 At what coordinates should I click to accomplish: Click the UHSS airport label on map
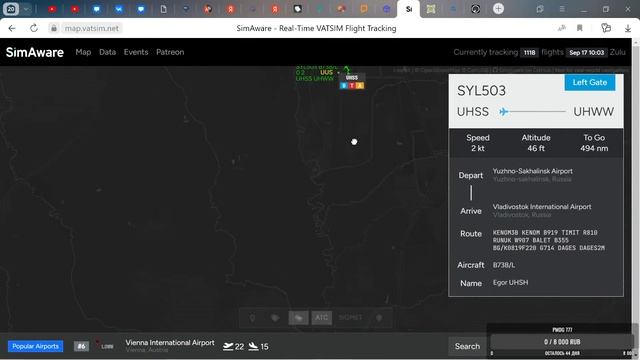(352, 78)
